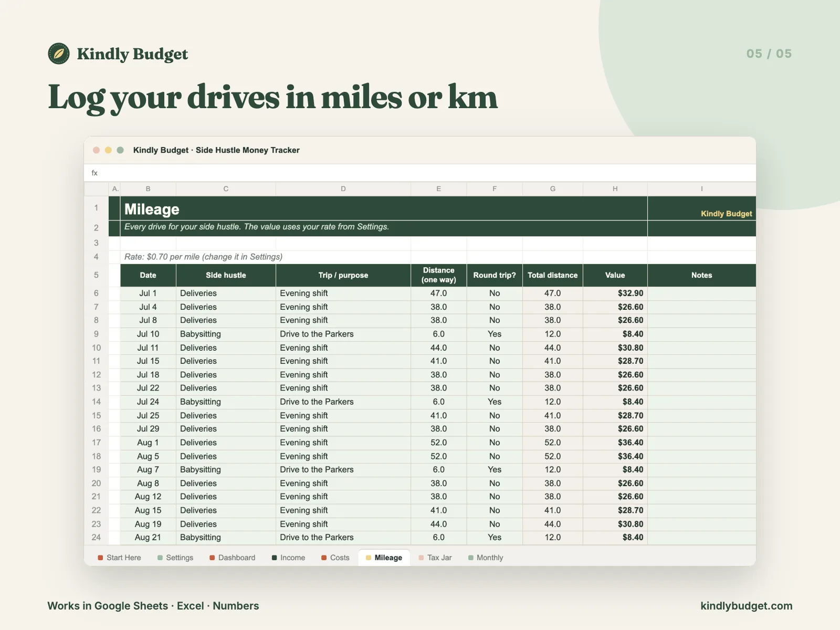Open the Start Here sheet tab

click(x=119, y=558)
